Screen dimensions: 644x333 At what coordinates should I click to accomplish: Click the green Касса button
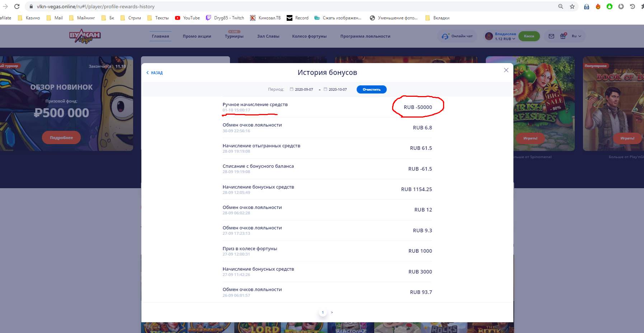(x=529, y=36)
